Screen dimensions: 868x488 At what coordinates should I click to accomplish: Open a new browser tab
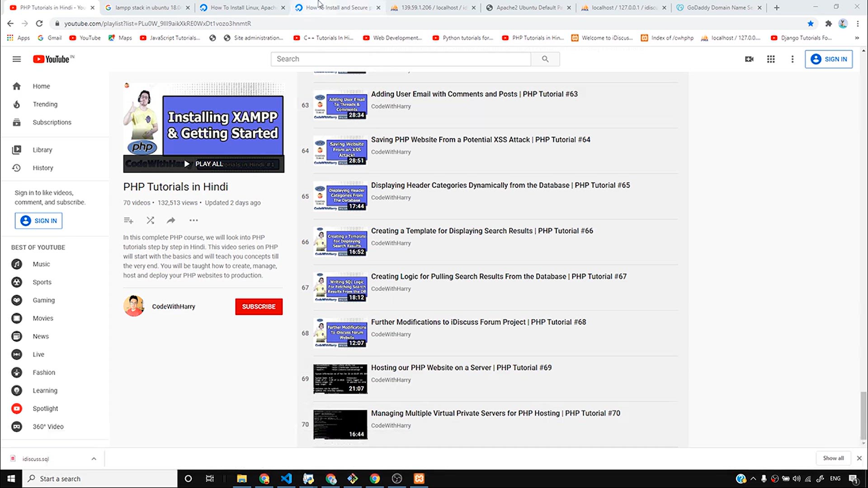(777, 8)
